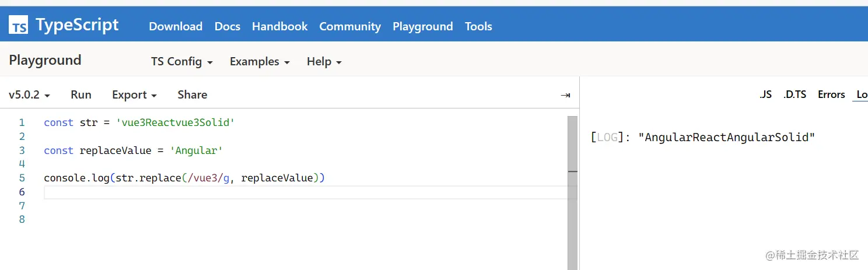
Task: Open the v5.0.2 version selector
Action: (29, 94)
